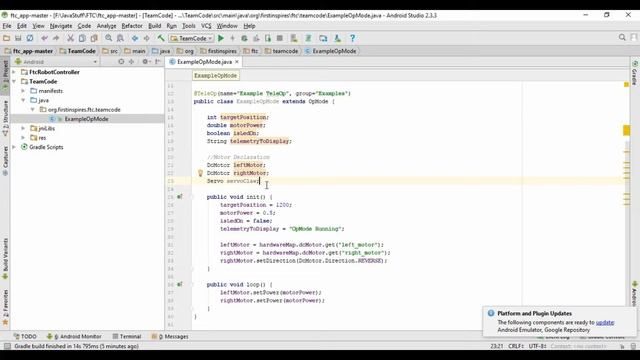Screen dimensions: 640x360
Task: Click the Undo arrow icon
Action: coord(44,38)
